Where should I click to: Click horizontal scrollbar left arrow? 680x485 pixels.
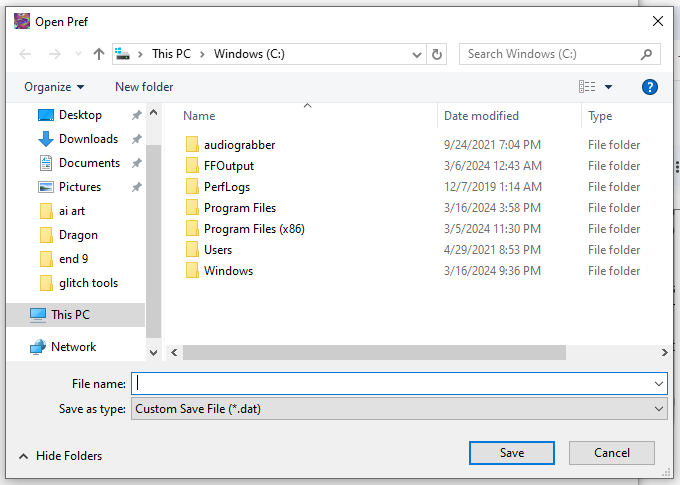pyautogui.click(x=174, y=352)
